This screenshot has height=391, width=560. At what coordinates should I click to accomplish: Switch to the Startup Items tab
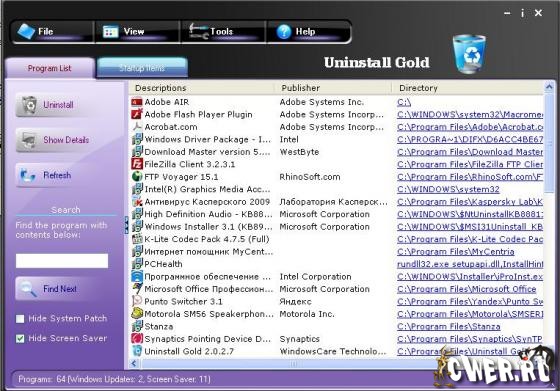(142, 67)
